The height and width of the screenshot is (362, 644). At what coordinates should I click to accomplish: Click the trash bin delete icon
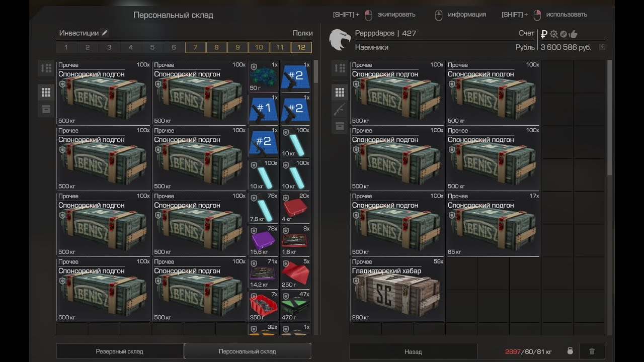(592, 351)
